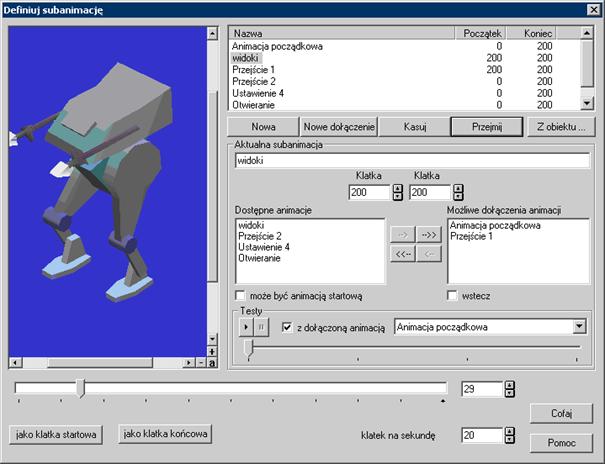Viewport: 605px width, 464px height.
Task: Uncheck 'z dołączoną animacją' checkbox
Action: click(287, 327)
